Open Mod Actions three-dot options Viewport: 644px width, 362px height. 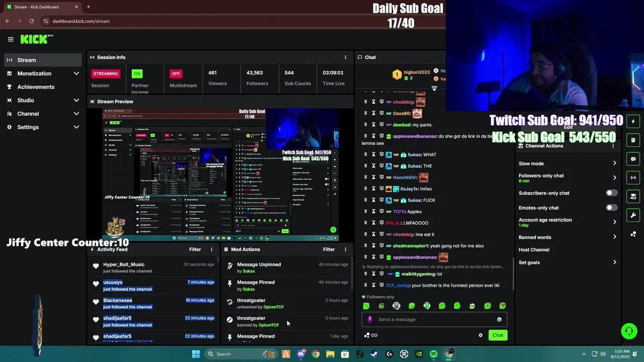pos(345,249)
